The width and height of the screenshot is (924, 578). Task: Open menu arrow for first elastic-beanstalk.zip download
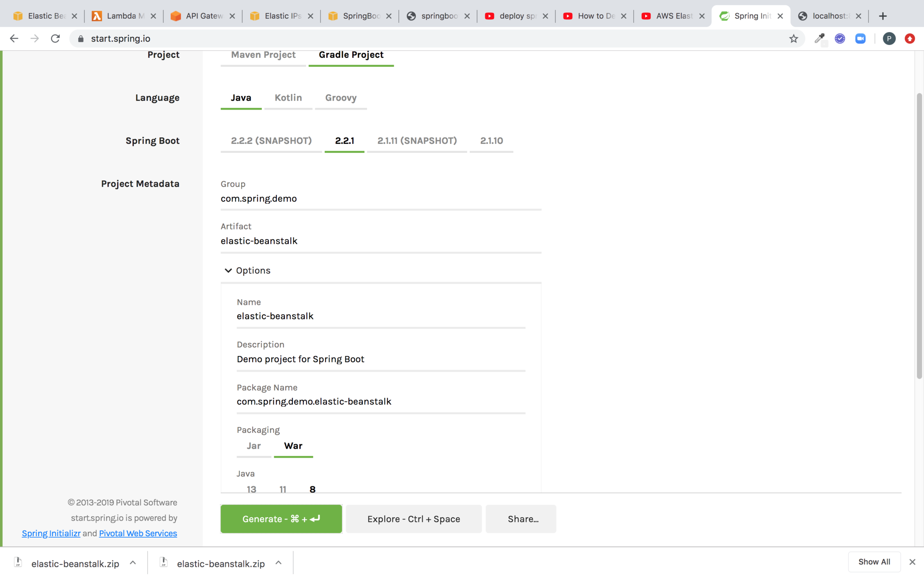(x=133, y=563)
